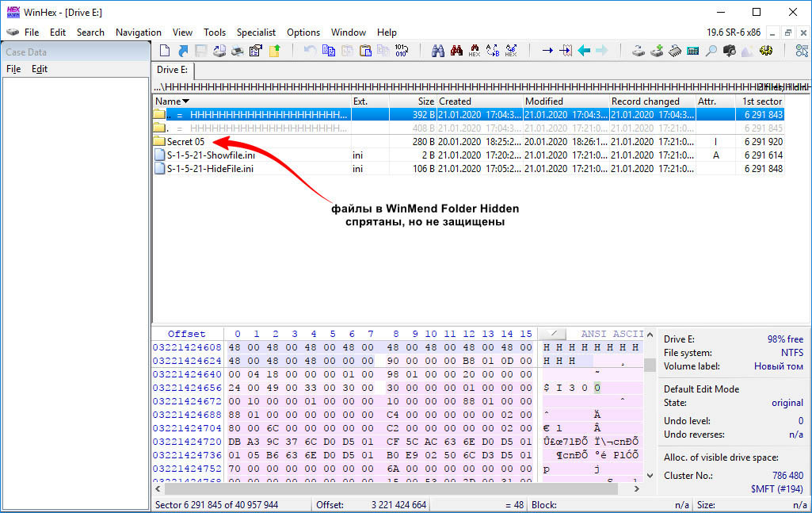This screenshot has height=513, width=812.
Task: Click the Open Disk drive icon
Action: [x=639, y=50]
